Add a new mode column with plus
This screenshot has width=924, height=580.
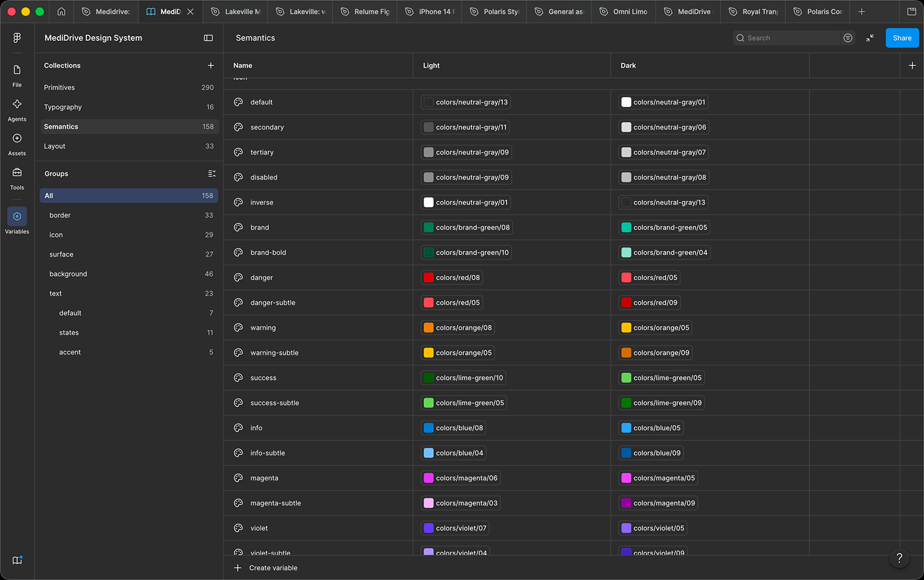(x=912, y=65)
